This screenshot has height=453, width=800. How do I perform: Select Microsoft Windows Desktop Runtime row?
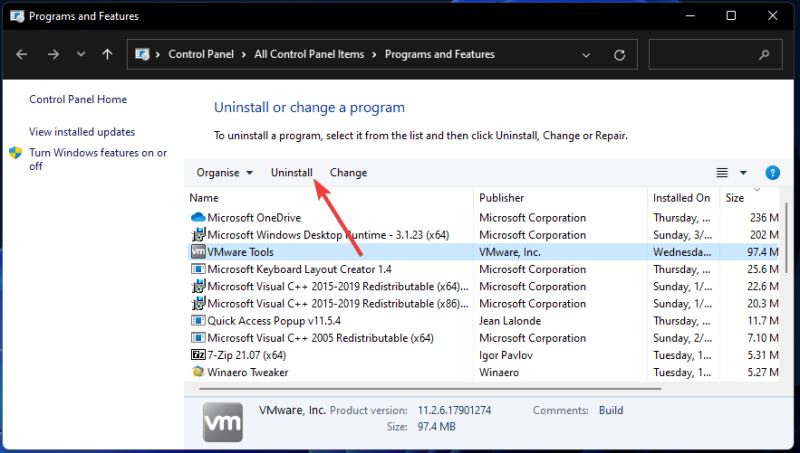483,235
